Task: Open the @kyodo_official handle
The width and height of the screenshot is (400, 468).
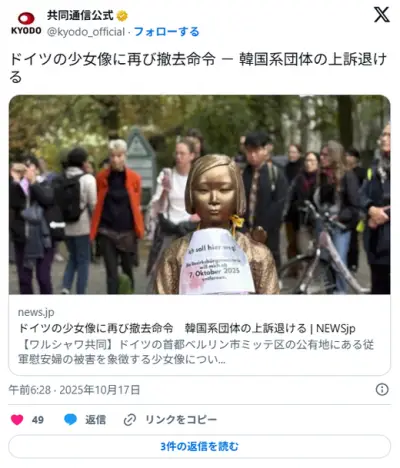Action: (86, 32)
